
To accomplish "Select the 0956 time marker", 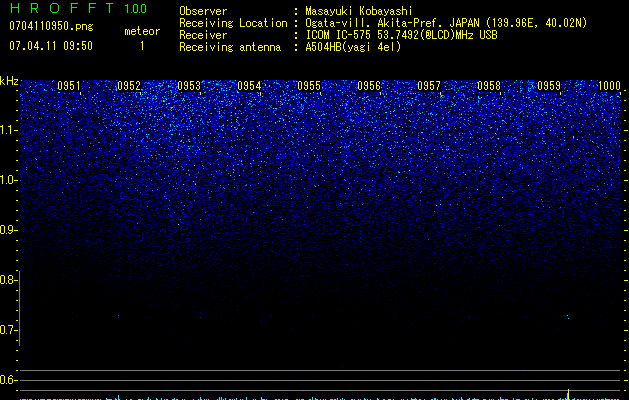I will [369, 86].
